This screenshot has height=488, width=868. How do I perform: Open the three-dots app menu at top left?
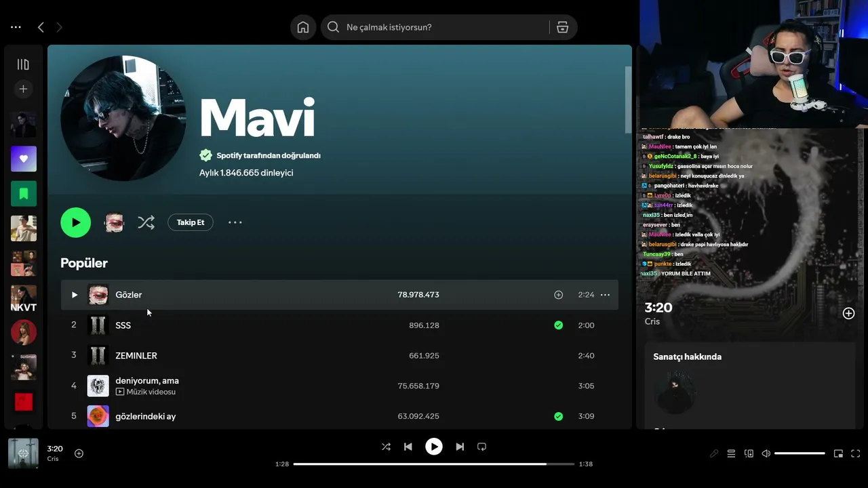tap(16, 27)
